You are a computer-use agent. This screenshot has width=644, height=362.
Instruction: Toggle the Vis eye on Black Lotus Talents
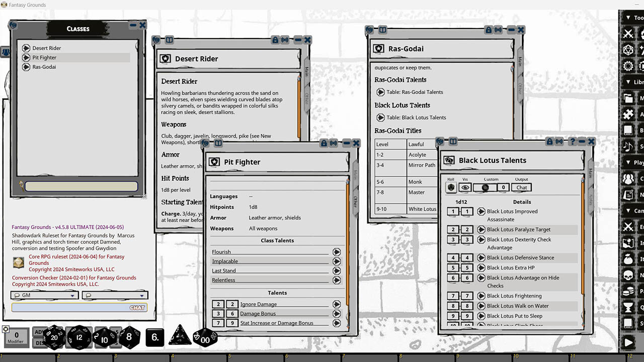[x=465, y=187]
